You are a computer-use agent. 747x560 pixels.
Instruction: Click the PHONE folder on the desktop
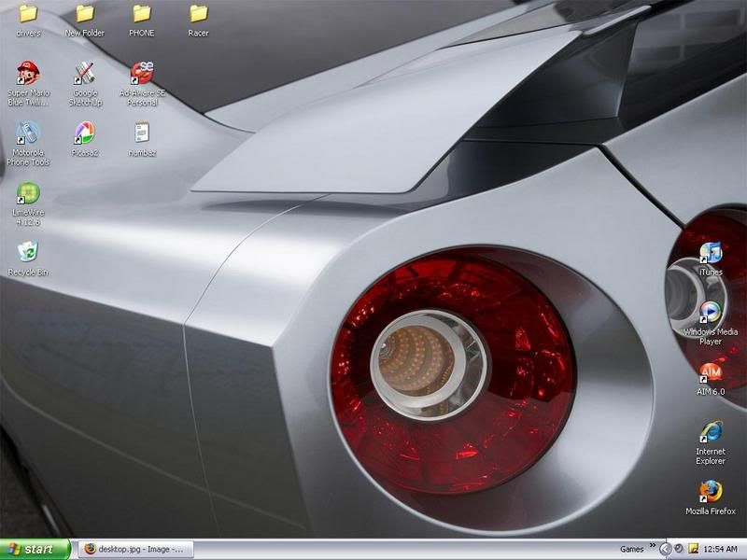[142, 14]
